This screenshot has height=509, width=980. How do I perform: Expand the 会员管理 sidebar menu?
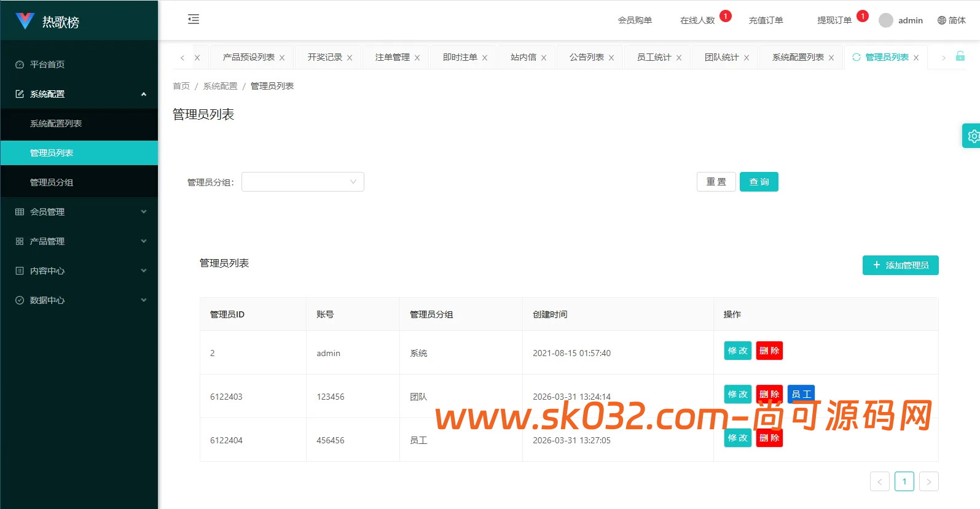coord(79,212)
